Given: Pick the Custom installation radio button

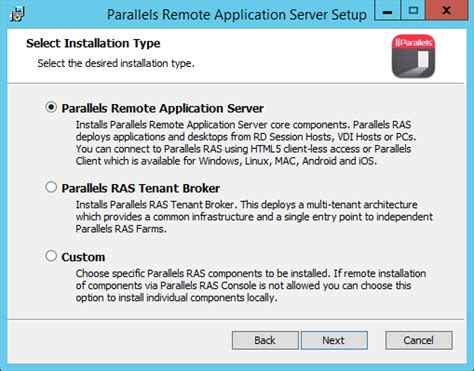Looking at the screenshot, I should 51,256.
